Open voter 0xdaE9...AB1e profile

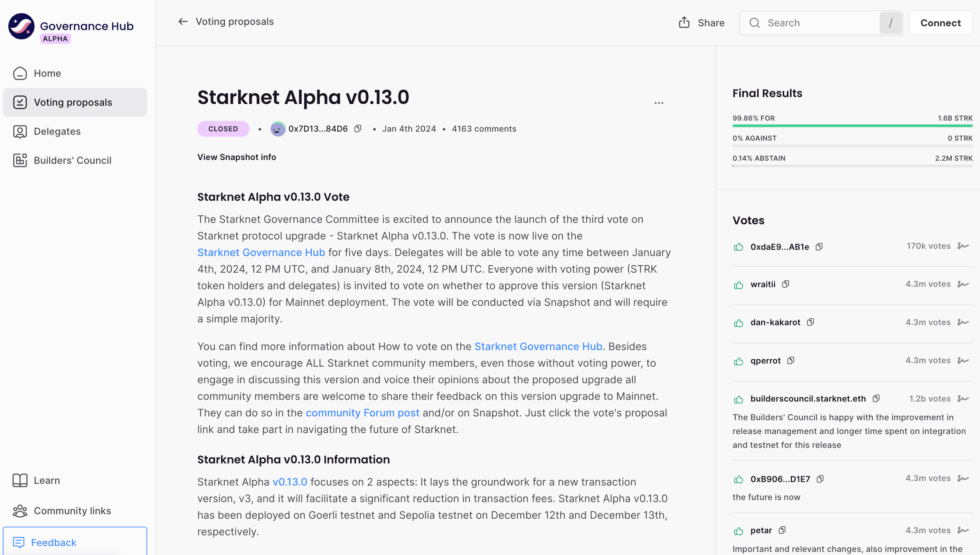click(x=780, y=247)
